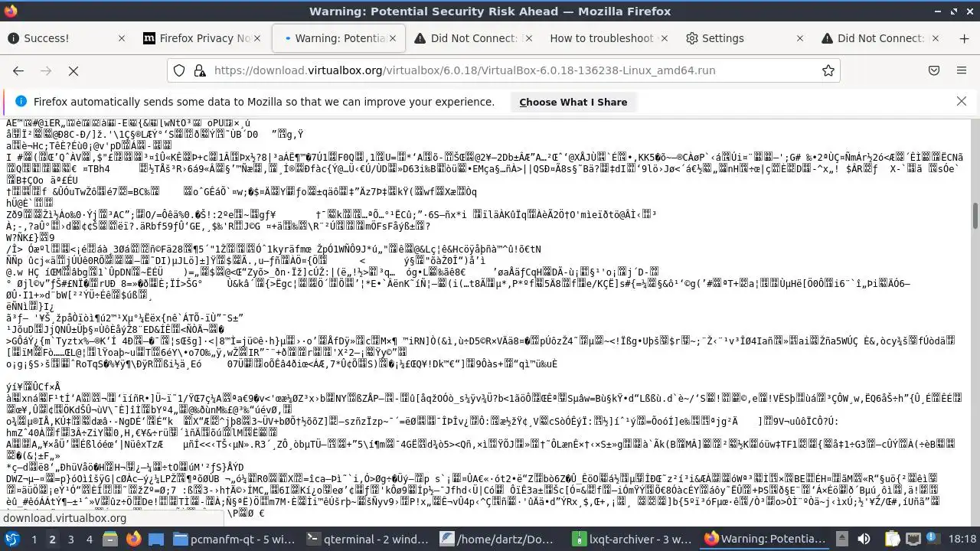
Task: Click the removable media tray icon
Action: pyautogui.click(x=842, y=539)
